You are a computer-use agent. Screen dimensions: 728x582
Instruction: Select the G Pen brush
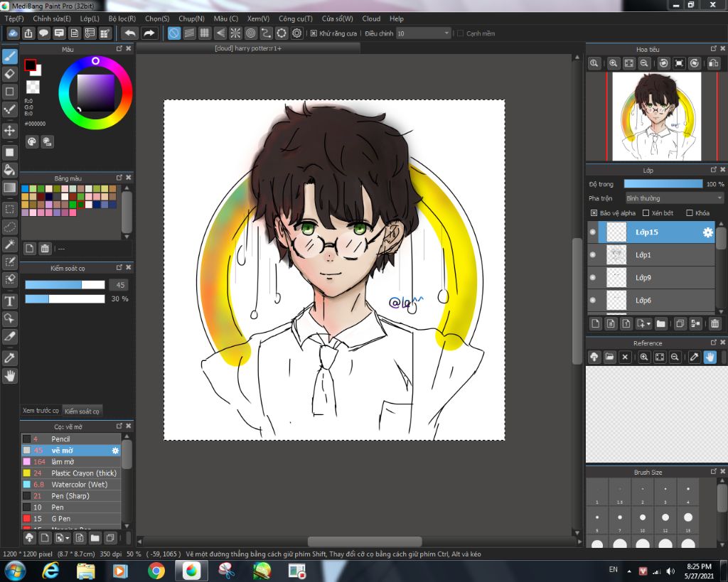(72, 519)
